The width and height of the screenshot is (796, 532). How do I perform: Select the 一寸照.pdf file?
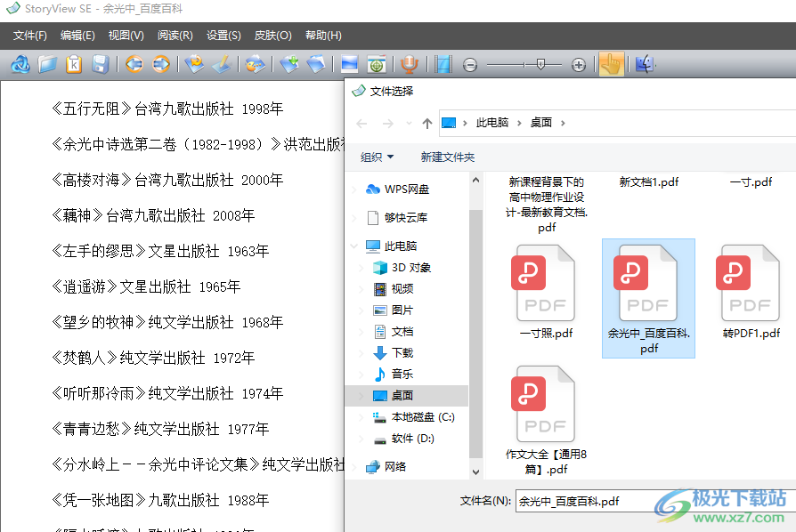click(x=546, y=293)
